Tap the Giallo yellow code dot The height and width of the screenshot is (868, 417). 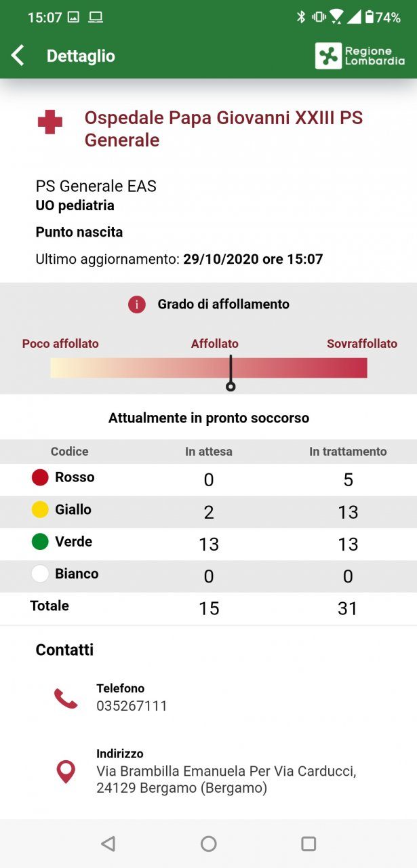tap(40, 509)
